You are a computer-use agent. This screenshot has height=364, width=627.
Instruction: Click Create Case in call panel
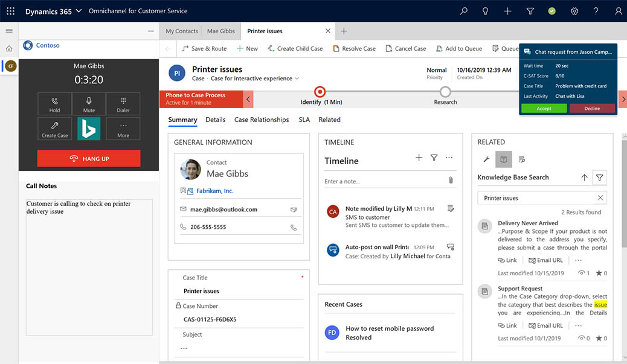55,129
